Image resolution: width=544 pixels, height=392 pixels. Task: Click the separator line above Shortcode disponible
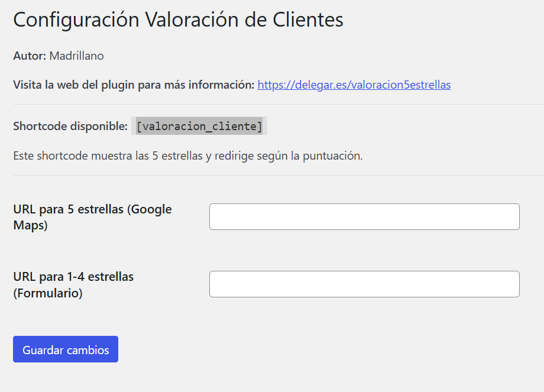pyautogui.click(x=272, y=104)
